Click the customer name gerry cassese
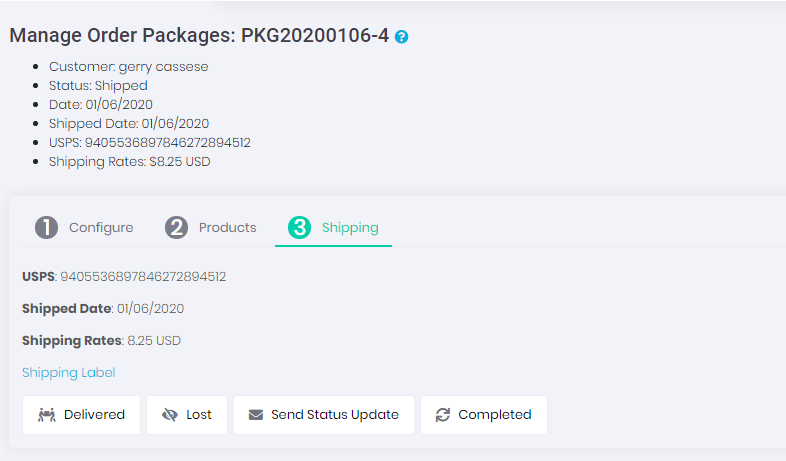 (x=163, y=67)
